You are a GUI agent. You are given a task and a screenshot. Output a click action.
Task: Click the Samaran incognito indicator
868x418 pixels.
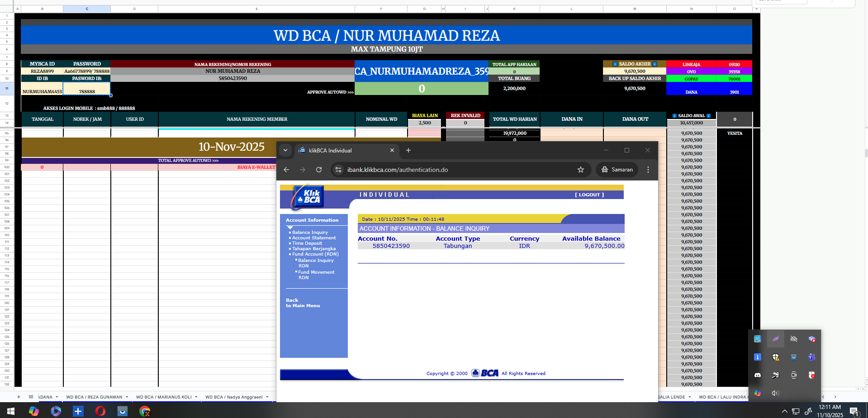pyautogui.click(x=617, y=170)
